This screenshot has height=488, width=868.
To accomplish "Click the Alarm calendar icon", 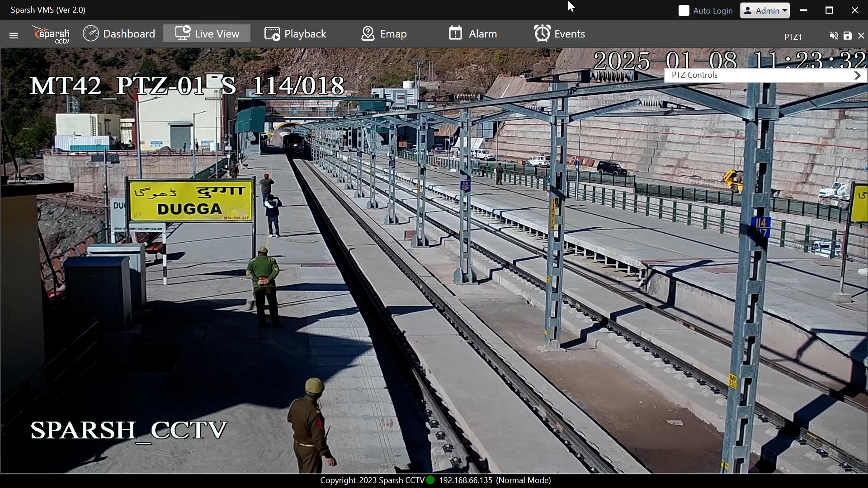I will click(455, 33).
